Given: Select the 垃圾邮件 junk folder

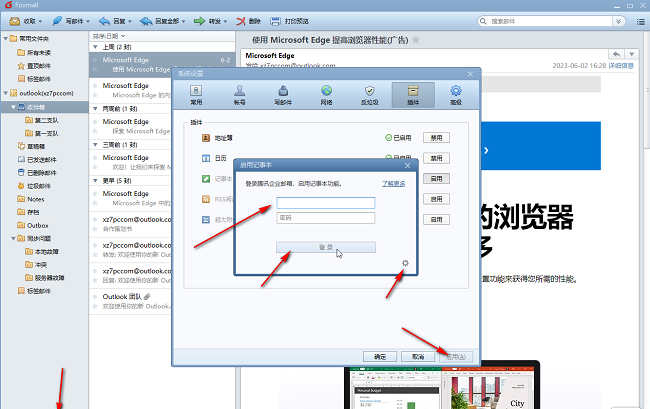Looking at the screenshot, I should tap(37, 185).
